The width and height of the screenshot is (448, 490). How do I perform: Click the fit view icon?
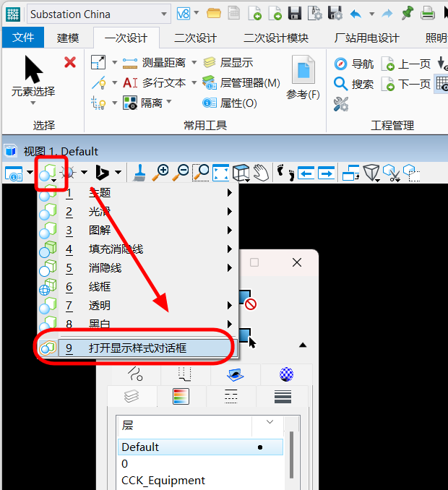pyautogui.click(x=220, y=173)
